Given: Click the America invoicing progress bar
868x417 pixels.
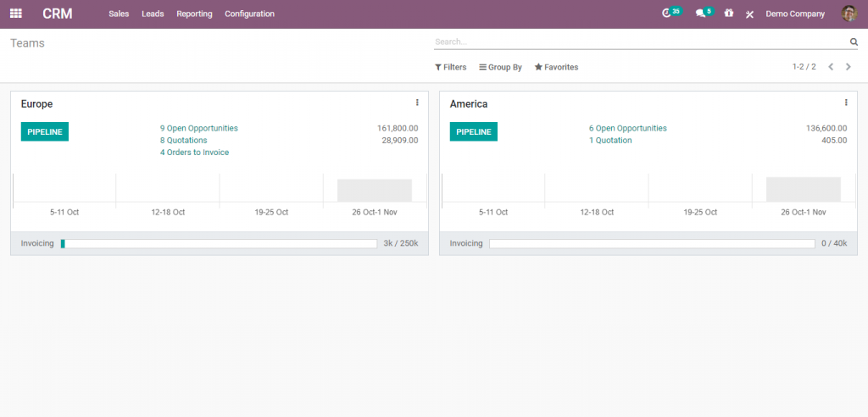Looking at the screenshot, I should pyautogui.click(x=652, y=243).
